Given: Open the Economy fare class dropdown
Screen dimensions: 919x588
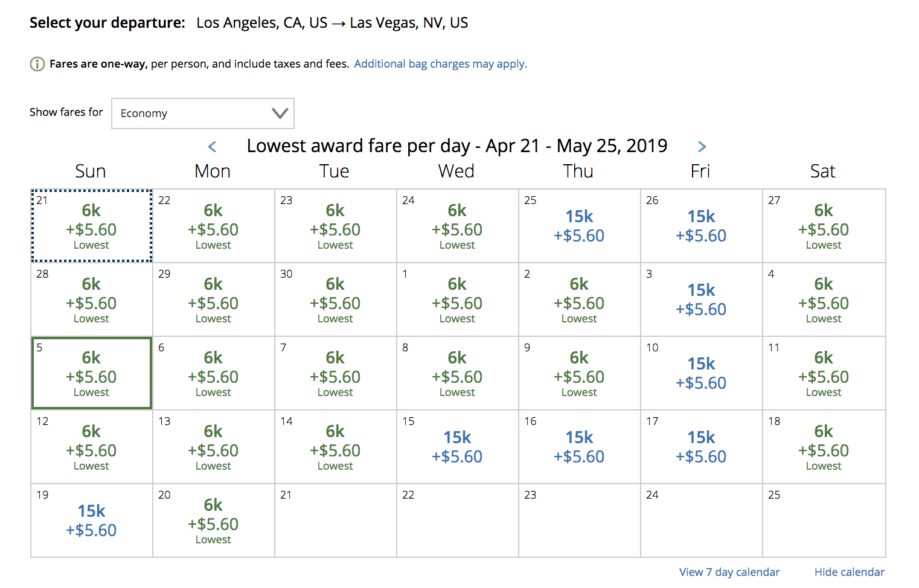Looking at the screenshot, I should point(203,113).
